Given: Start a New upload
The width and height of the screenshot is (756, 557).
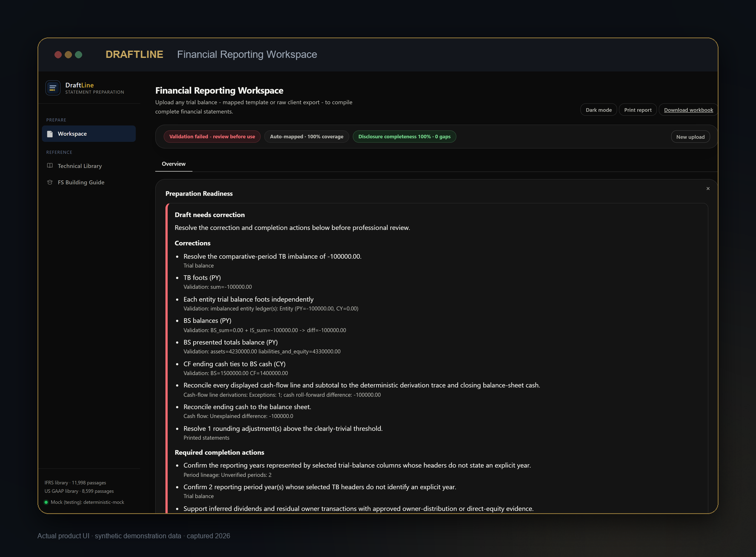Looking at the screenshot, I should (x=690, y=137).
